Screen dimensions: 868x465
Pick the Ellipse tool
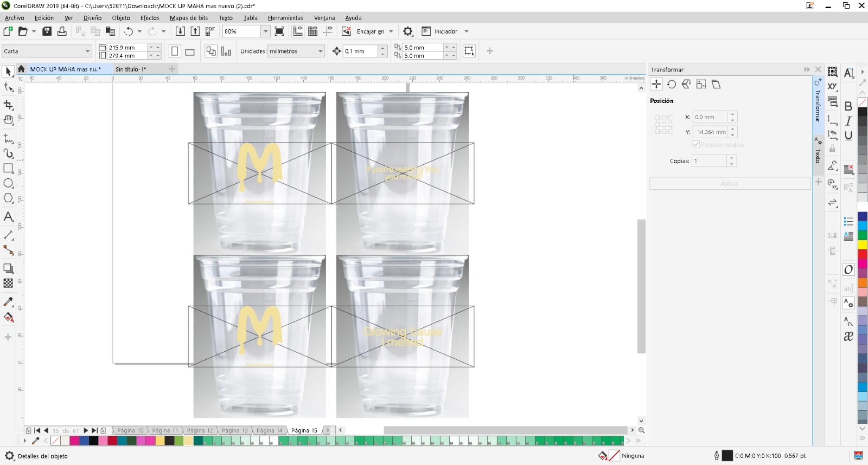tap(8, 183)
